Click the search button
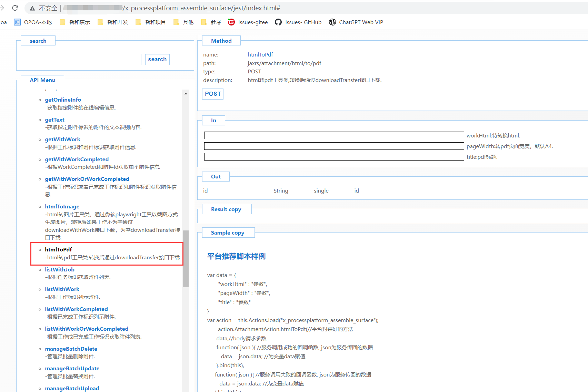The image size is (588, 392). 157,60
